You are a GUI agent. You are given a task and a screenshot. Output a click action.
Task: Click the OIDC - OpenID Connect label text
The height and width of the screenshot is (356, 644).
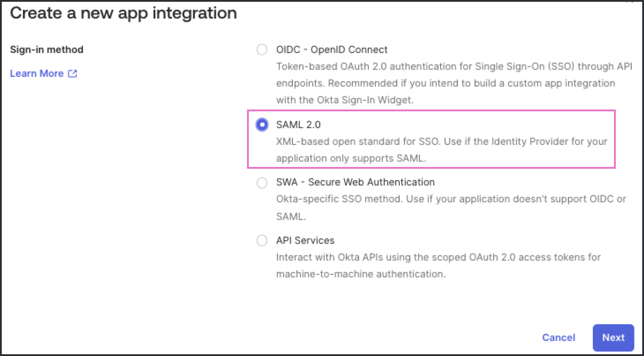pyautogui.click(x=332, y=49)
